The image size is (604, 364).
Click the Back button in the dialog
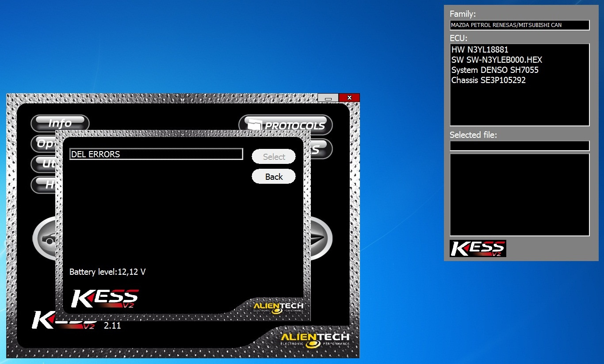click(x=274, y=177)
